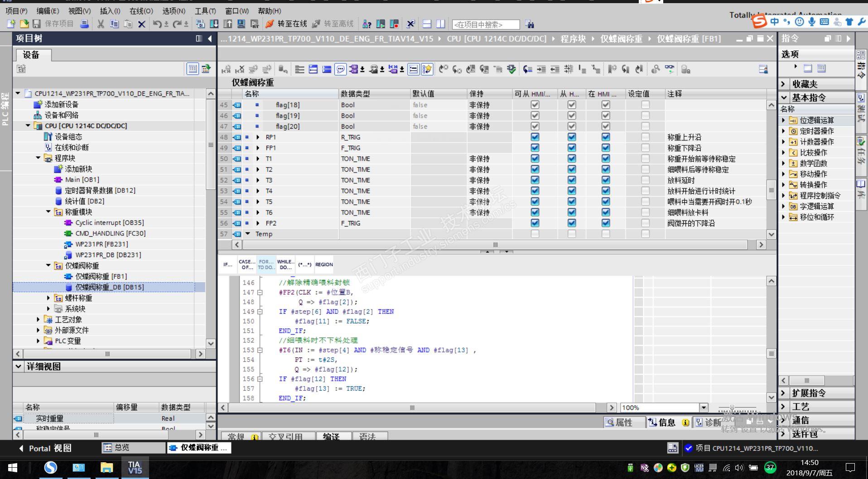Open the TIA V15 app on taskbar

135,467
